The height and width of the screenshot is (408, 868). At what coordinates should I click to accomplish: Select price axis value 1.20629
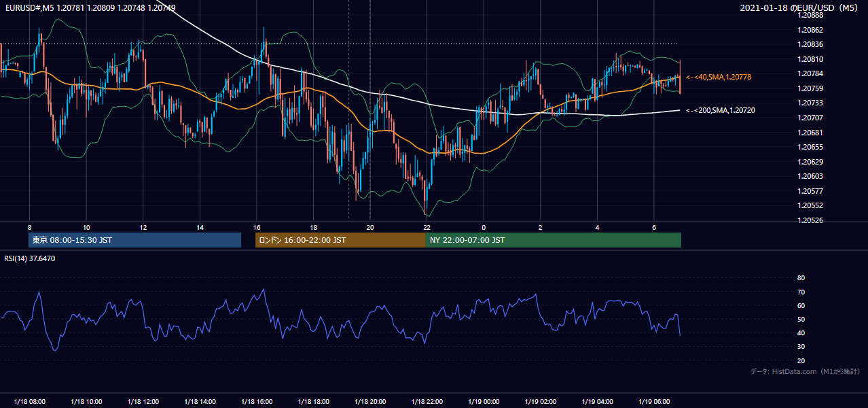coord(810,162)
